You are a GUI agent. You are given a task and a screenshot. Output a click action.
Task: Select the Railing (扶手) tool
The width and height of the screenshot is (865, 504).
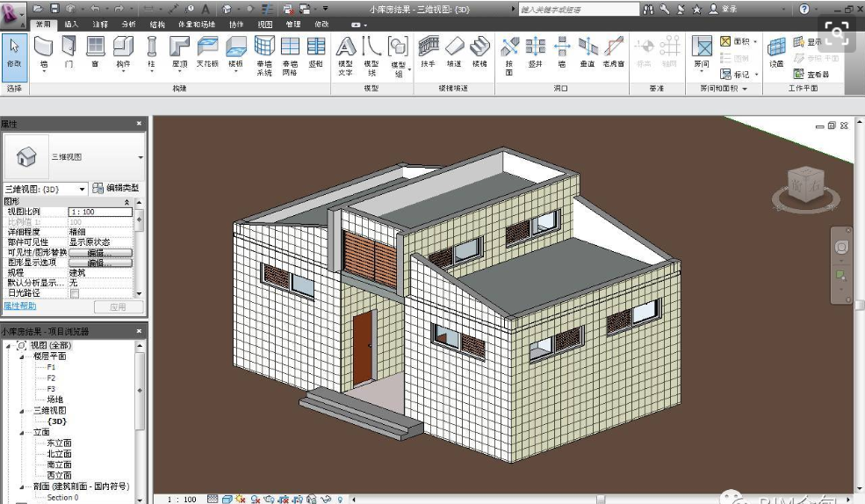[x=428, y=53]
